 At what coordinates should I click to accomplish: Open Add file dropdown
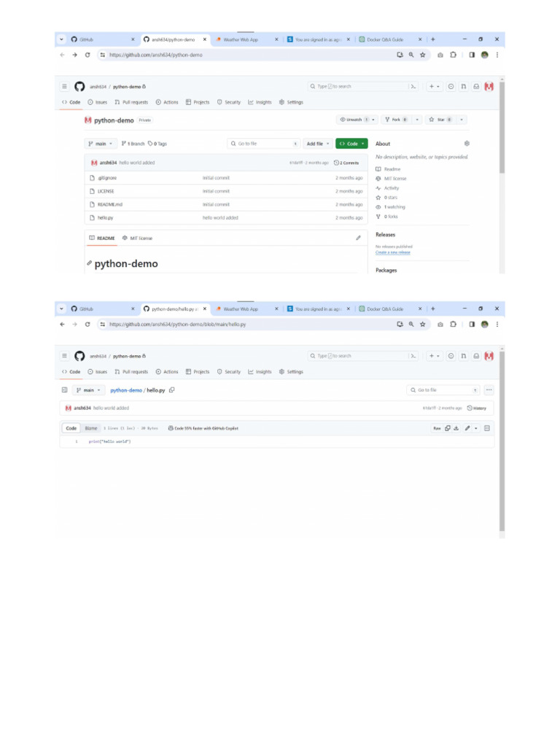[318, 144]
